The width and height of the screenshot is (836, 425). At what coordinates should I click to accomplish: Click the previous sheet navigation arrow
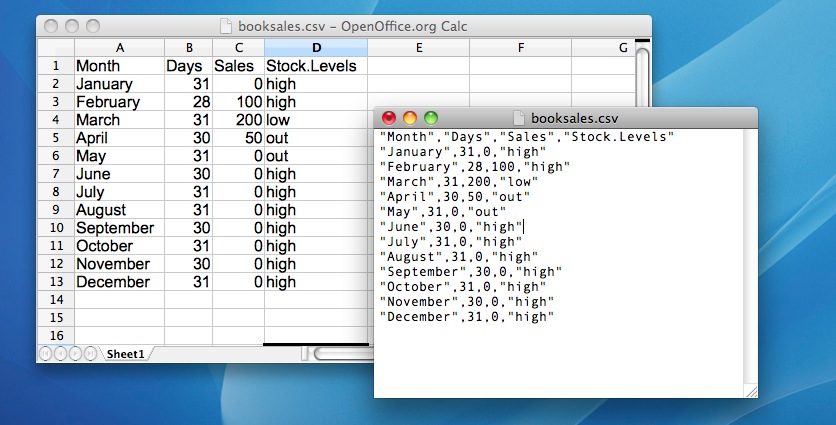61,354
